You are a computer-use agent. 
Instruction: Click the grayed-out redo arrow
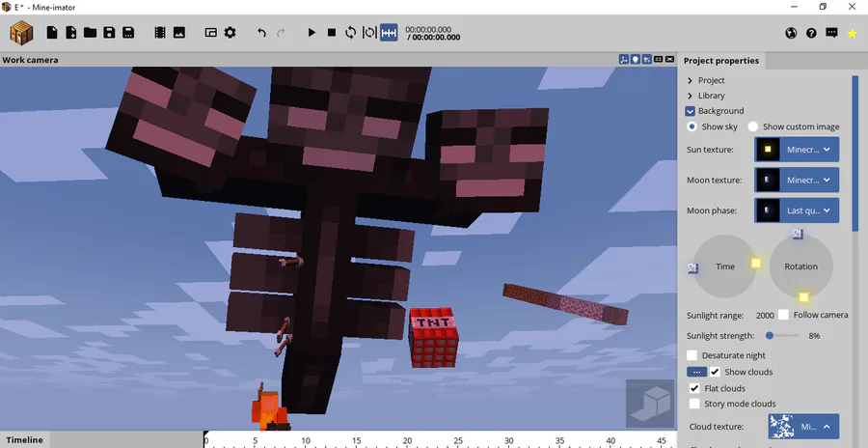point(281,33)
